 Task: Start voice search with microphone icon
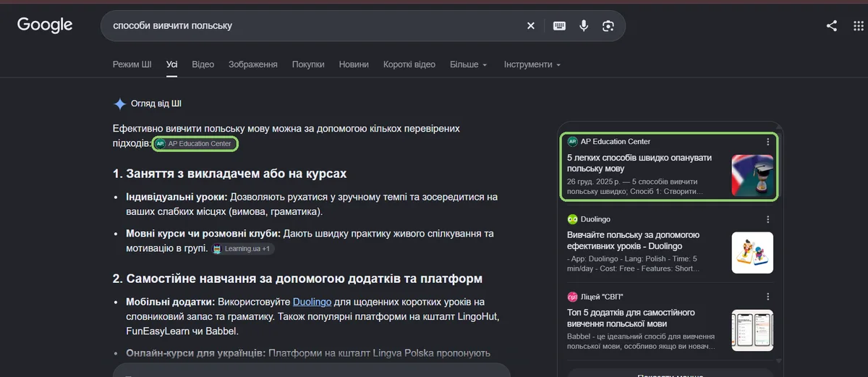coord(584,26)
